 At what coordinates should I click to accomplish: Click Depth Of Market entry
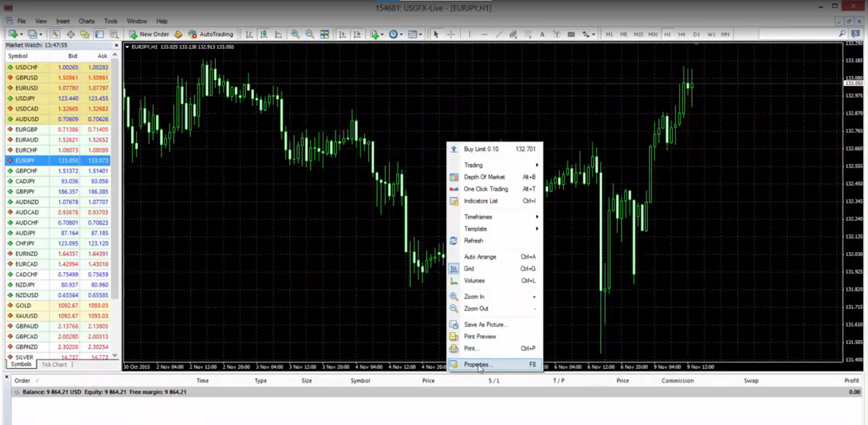tap(494, 177)
